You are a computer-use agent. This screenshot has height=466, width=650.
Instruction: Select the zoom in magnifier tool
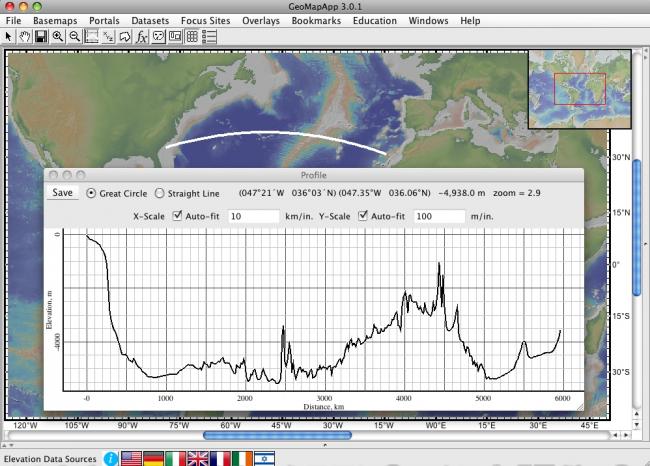pyautogui.click(x=58, y=36)
